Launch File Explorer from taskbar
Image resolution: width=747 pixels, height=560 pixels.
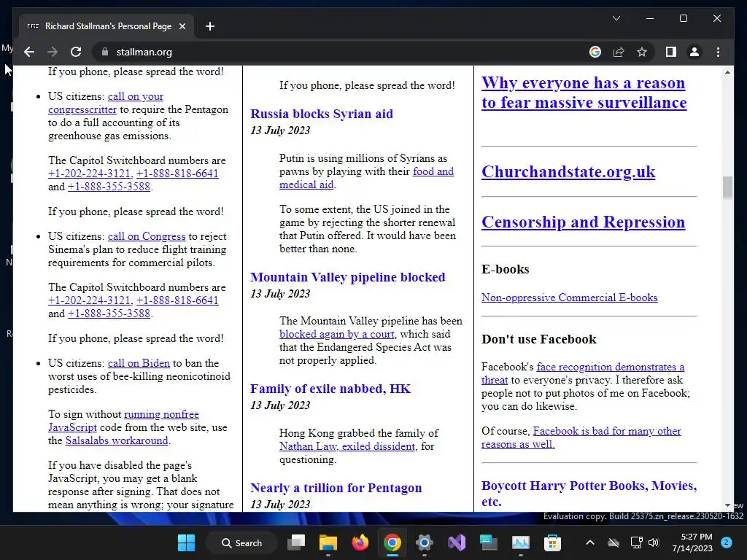[328, 542]
